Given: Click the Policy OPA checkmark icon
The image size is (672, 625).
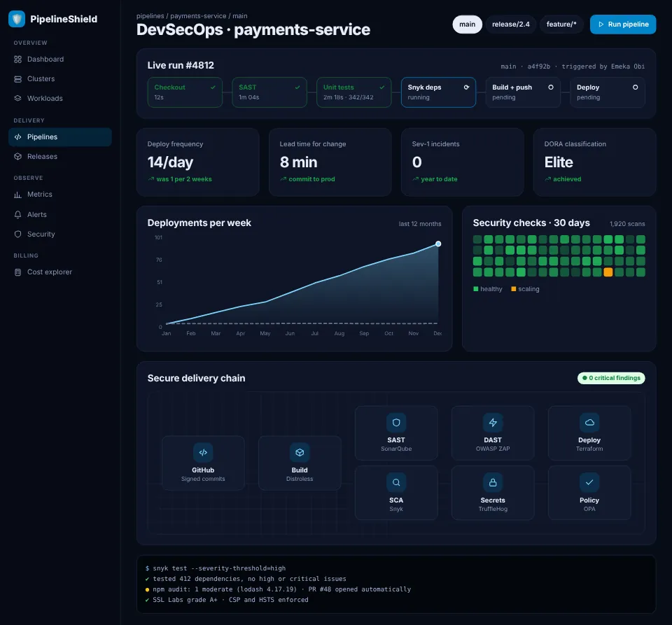Looking at the screenshot, I should [x=589, y=482].
